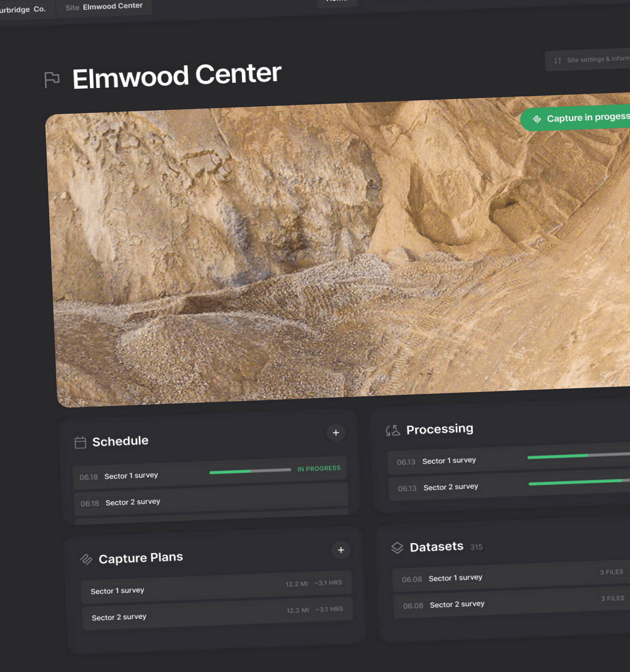Click the quarry aerial image preview
Screen dimensions: 630x672
304,254
